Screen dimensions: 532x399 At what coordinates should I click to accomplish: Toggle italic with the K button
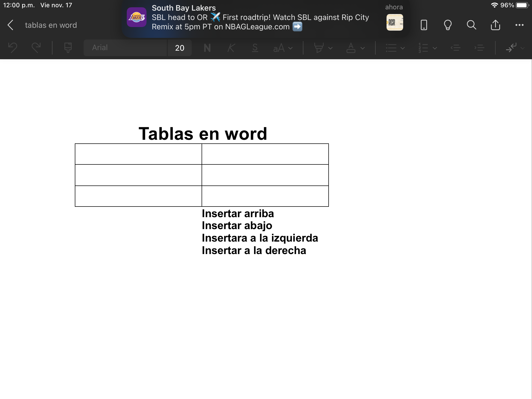[231, 48]
